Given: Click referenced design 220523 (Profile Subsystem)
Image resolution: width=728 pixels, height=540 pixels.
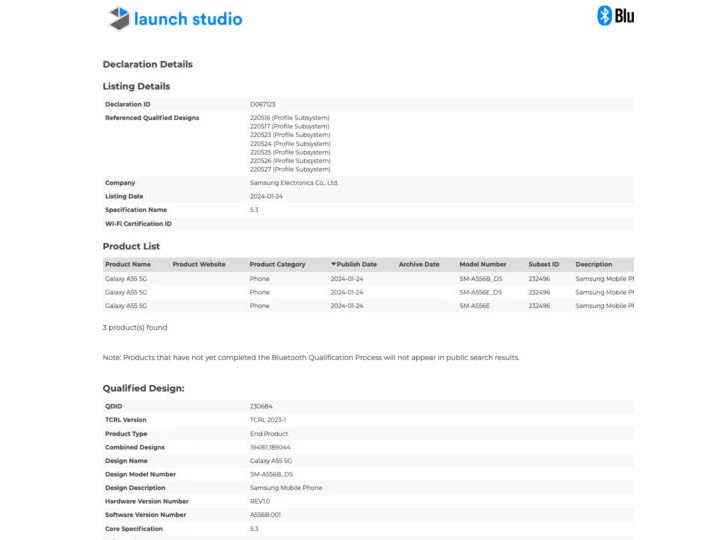Looking at the screenshot, I should (x=290, y=135).
